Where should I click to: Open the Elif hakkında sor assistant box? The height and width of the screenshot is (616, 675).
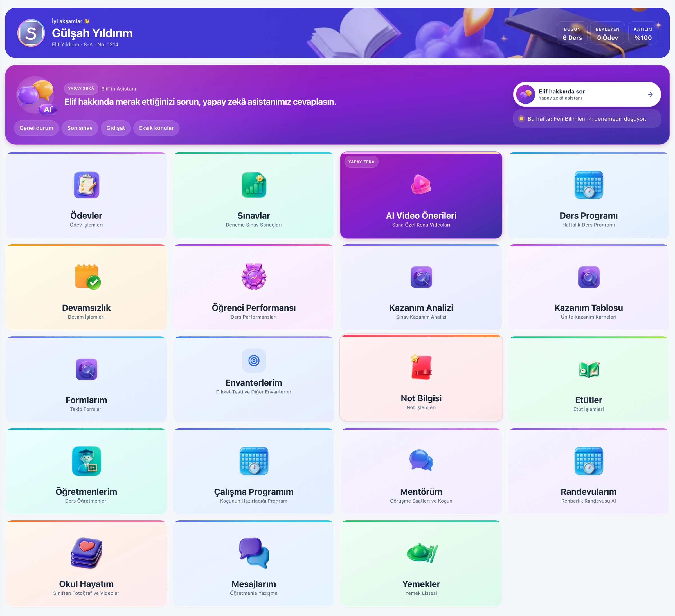(587, 95)
